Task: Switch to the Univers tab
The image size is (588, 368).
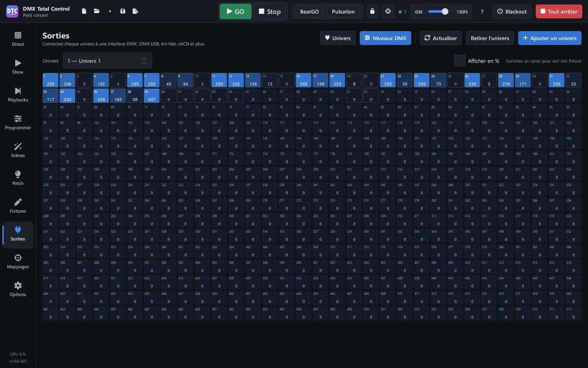Action: (338, 38)
